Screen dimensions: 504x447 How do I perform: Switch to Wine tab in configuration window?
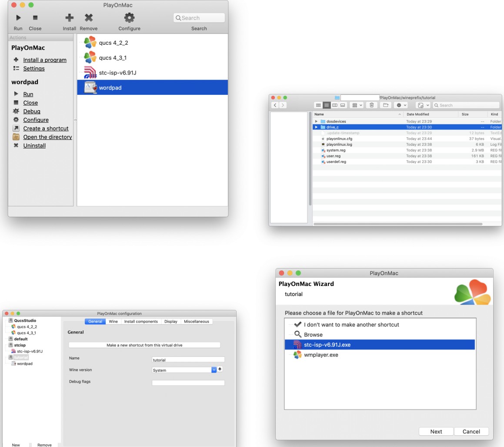[x=113, y=322]
